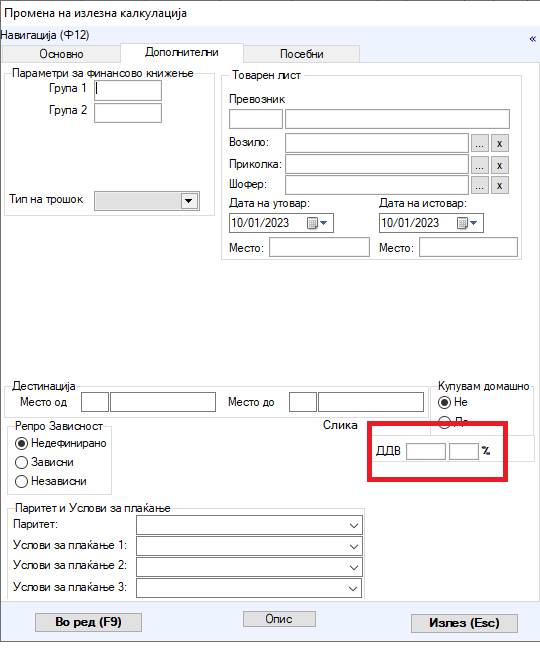Focus the Група 2 input field

128,113
